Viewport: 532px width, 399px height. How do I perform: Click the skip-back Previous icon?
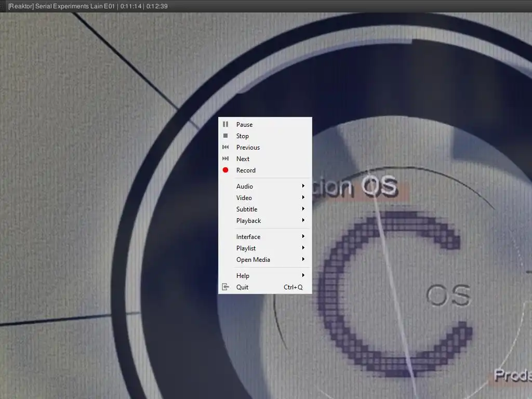(225, 147)
